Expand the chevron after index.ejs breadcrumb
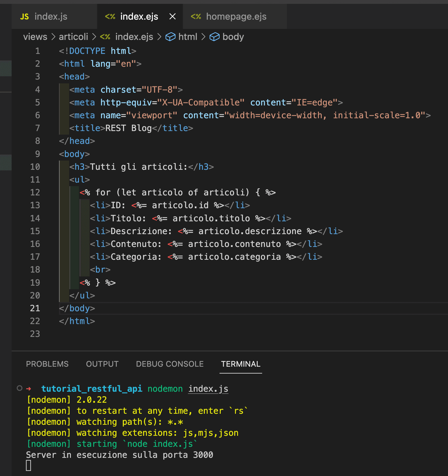 (159, 37)
